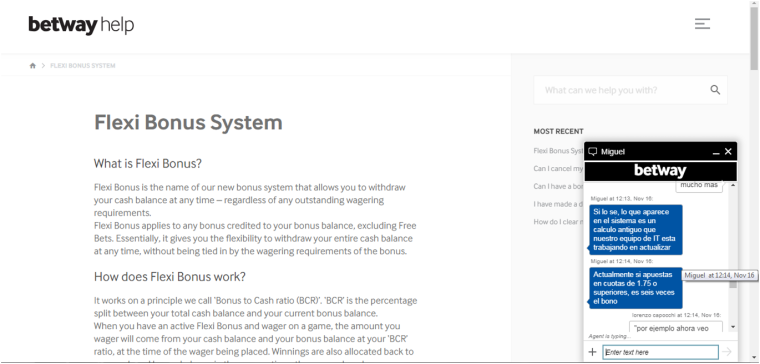Open the hamburger menu icon
760x364 pixels.
(702, 24)
